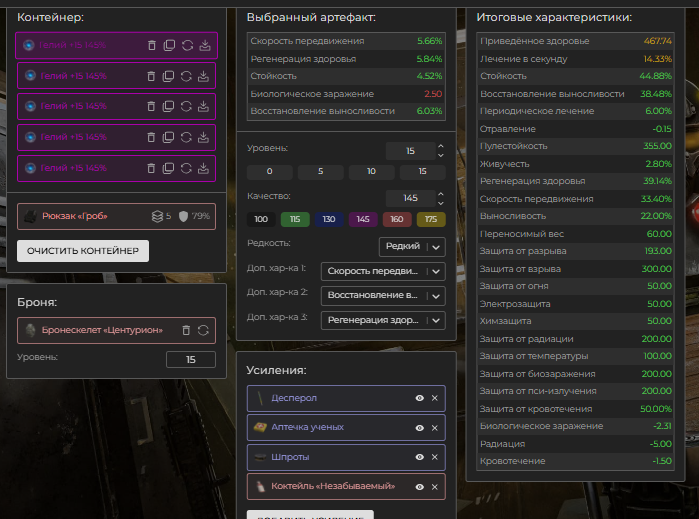Remove the Десперол boost with X
Viewport: 699px width, 519px height.
(435, 398)
